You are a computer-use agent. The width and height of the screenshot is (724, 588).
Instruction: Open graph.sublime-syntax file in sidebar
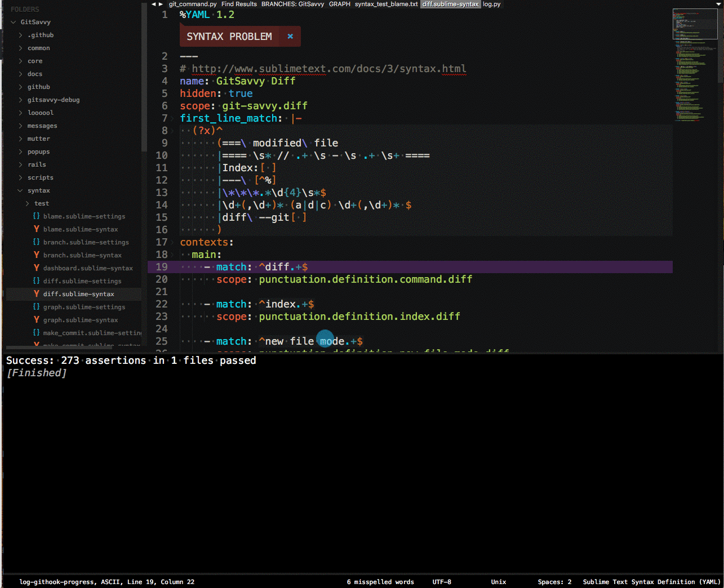[x=81, y=320]
